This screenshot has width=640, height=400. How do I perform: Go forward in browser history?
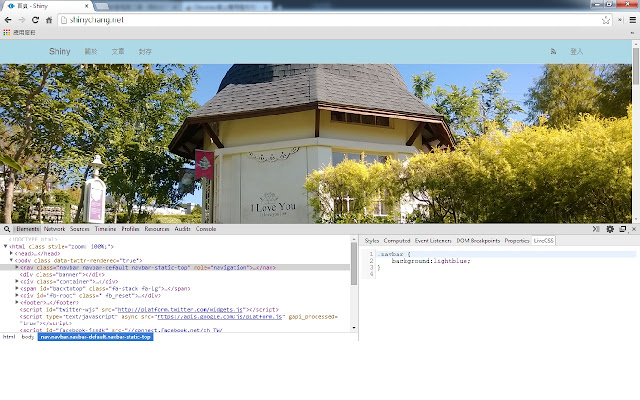pyautogui.click(x=22, y=20)
